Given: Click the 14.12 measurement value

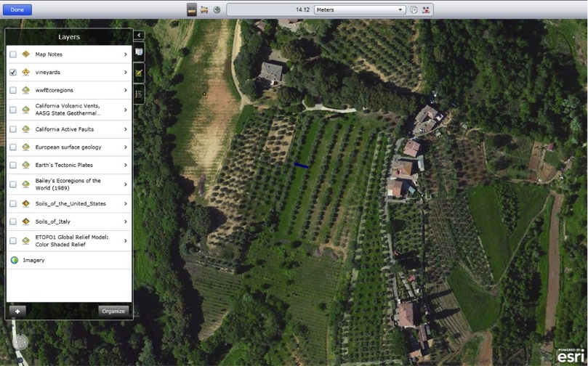Looking at the screenshot, I should point(302,9).
